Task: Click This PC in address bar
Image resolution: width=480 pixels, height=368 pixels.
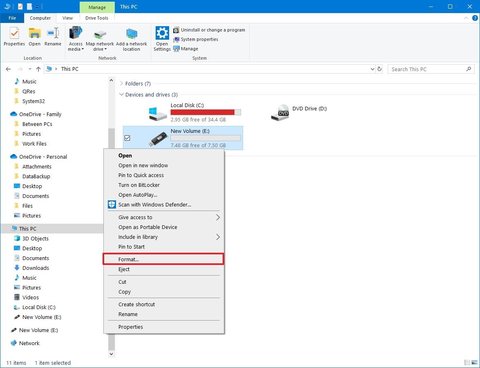Action: pos(69,69)
